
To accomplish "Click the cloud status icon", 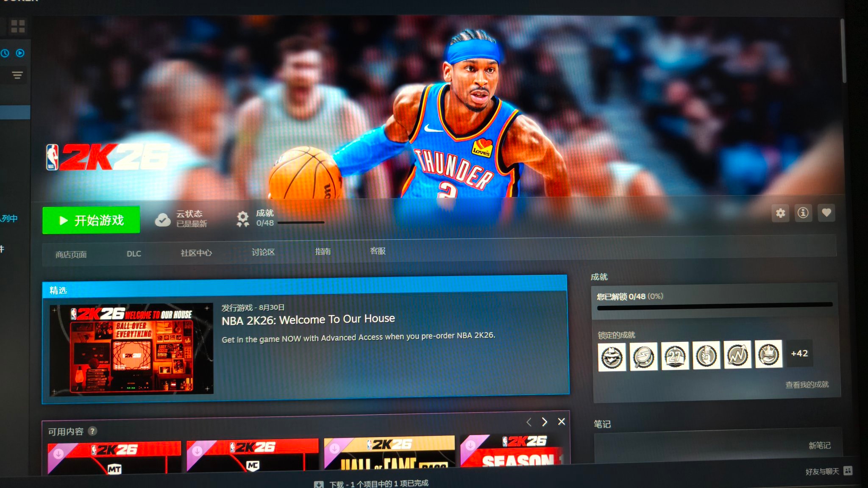I will pos(163,219).
